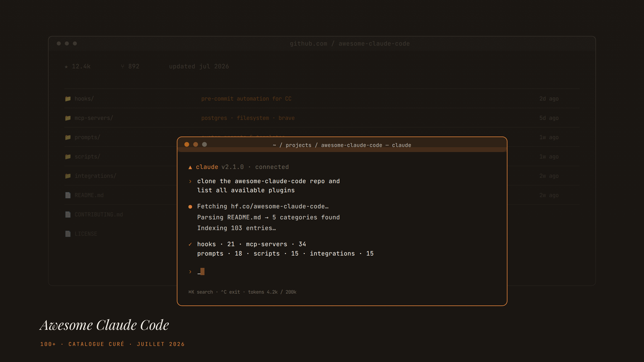The image size is (644, 362).
Task: Click 'CATALOGUE CURÉ' subtitle text
Action: pos(97,344)
